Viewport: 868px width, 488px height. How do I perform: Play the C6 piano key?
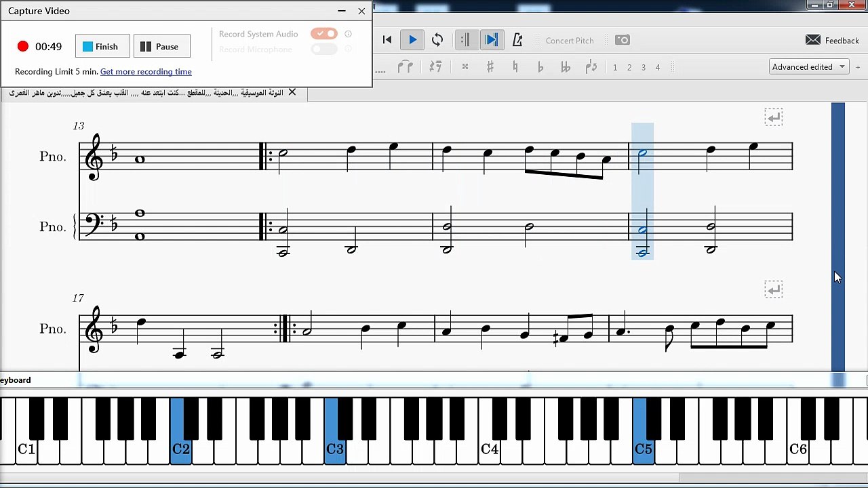point(798,449)
